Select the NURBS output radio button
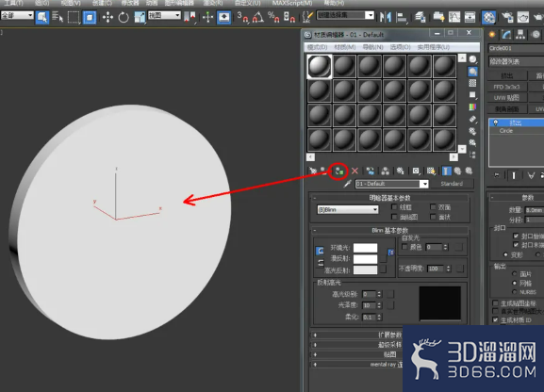Image resolution: width=544 pixels, height=392 pixels. tap(515, 292)
